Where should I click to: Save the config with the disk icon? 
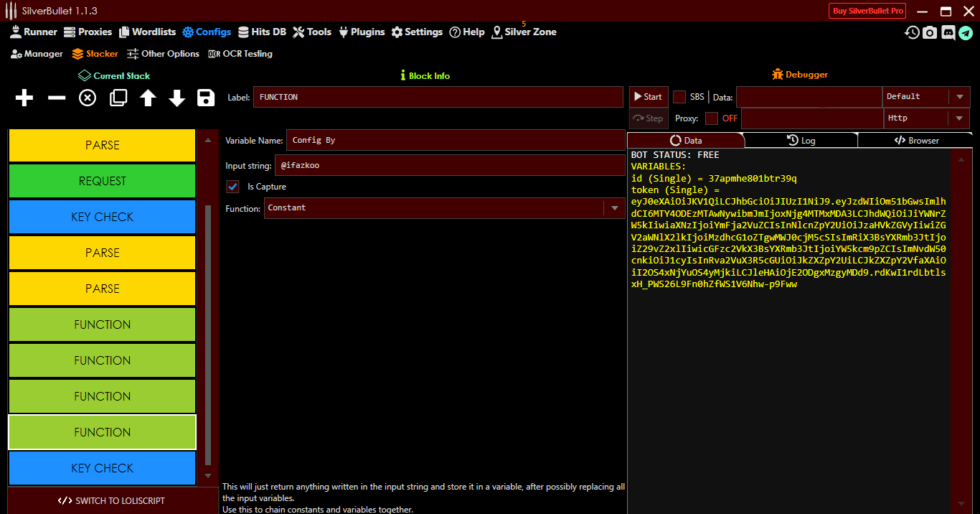click(206, 98)
